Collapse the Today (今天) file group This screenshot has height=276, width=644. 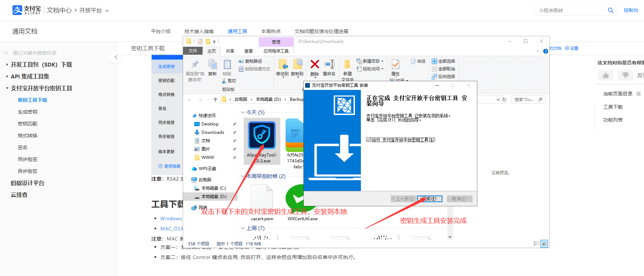pos(243,113)
